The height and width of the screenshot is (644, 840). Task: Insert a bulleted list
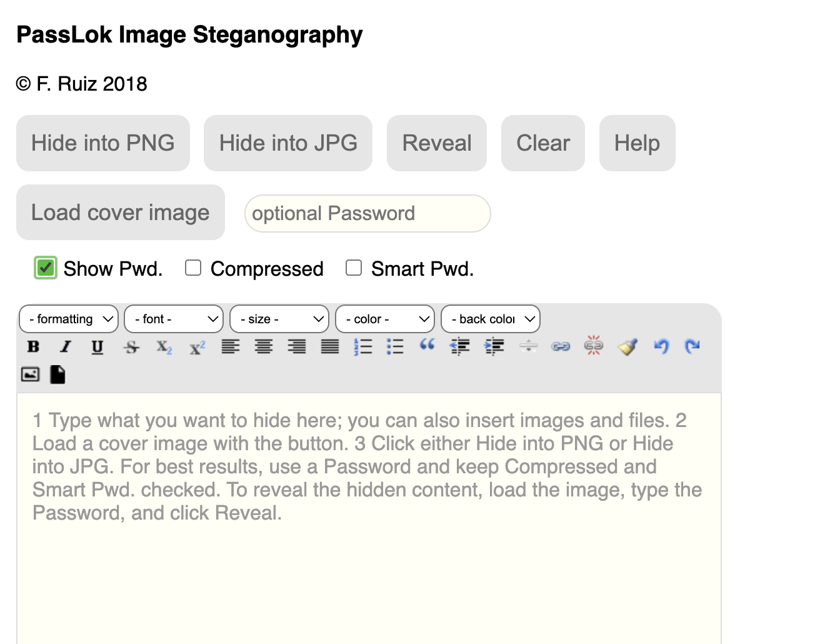click(395, 346)
